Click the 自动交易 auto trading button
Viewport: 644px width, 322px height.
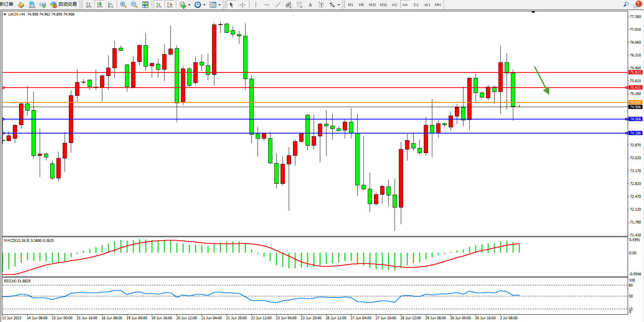(x=64, y=4)
